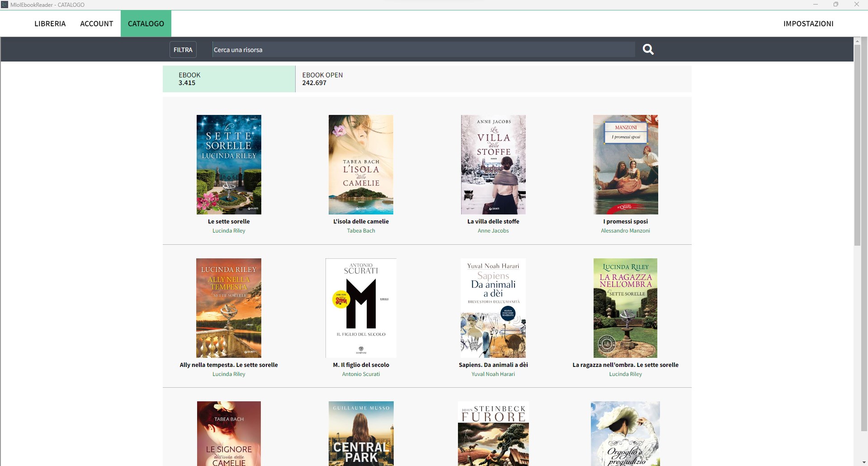Restore down the MlolEbookReader window
The height and width of the screenshot is (466, 868).
pyautogui.click(x=836, y=5)
